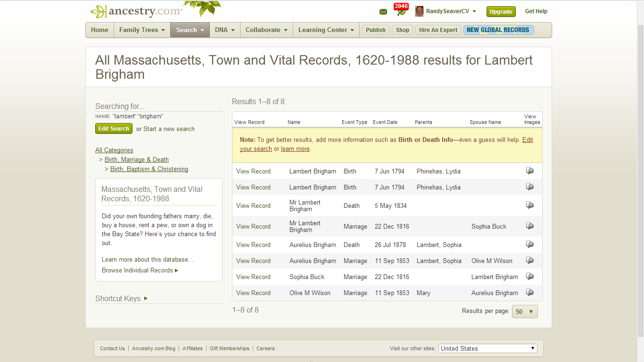Click learn more in the yellow note
Screen dimensions: 644x362
pyautogui.click(x=295, y=148)
